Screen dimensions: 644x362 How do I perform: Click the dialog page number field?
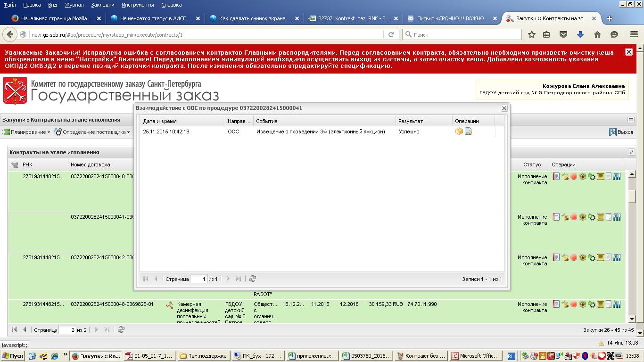pyautogui.click(x=199, y=279)
